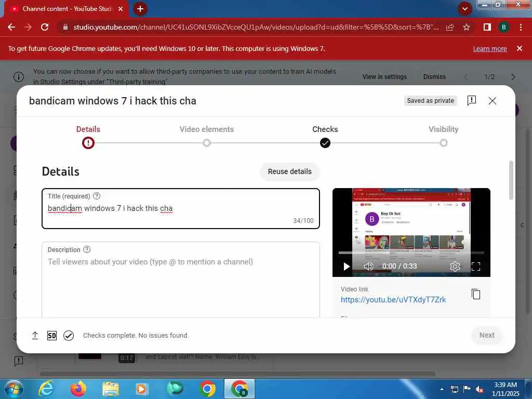Screen dimensions: 532x399
Task: Close the Channel content tab
Action: [121, 9]
